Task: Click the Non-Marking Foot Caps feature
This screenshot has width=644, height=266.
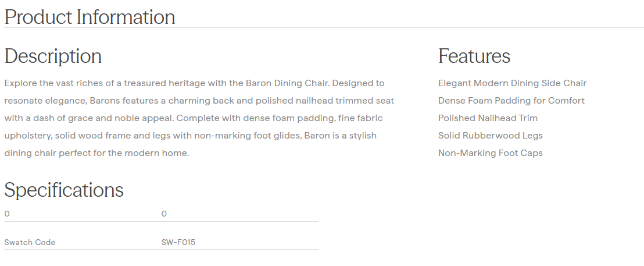Action: pyautogui.click(x=490, y=153)
